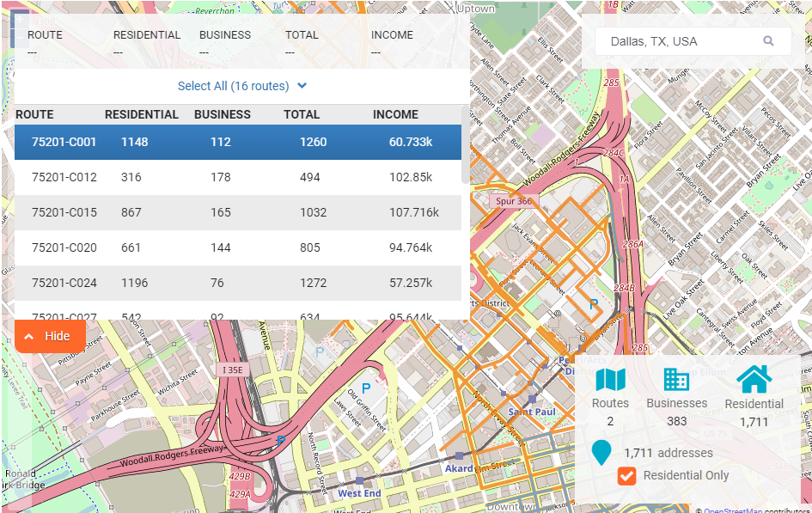Viewport: 812px width, 513px height.
Task: Click the Businesses building icon
Action: [x=676, y=380]
